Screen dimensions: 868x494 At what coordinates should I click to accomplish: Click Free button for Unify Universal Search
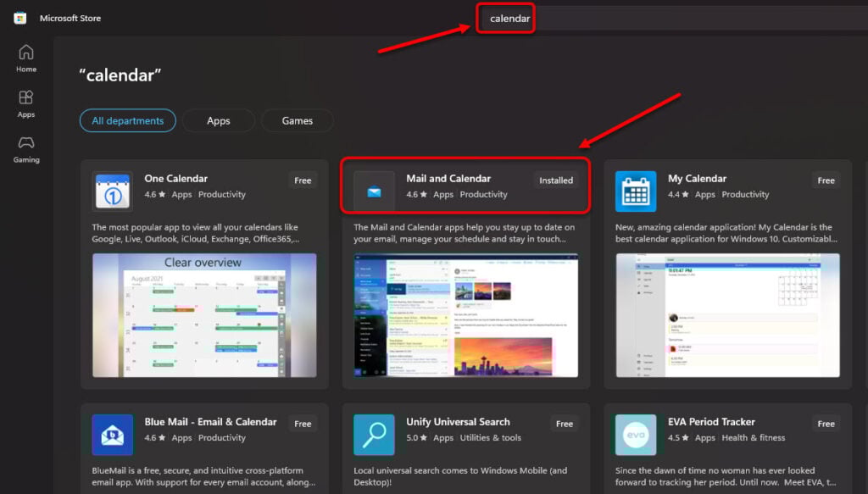(x=565, y=424)
